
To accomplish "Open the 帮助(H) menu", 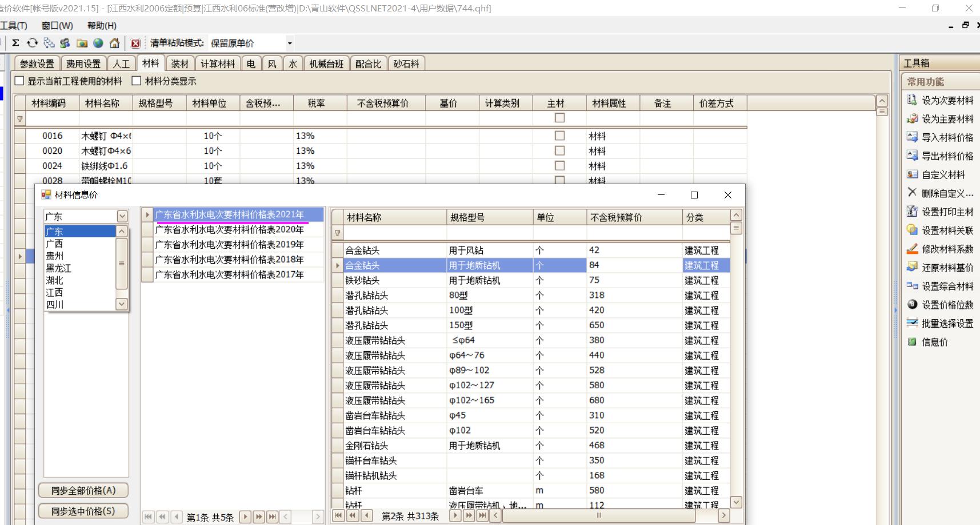I will pos(102,26).
